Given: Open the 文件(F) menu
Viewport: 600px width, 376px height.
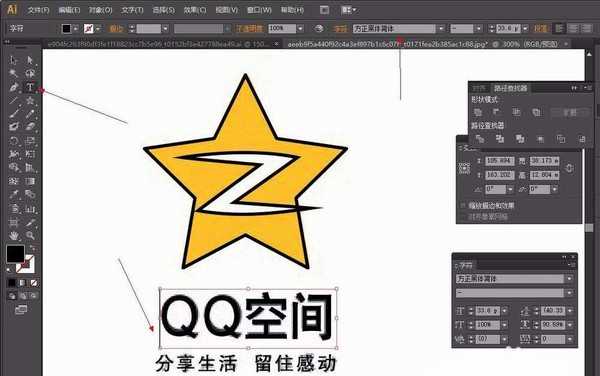Looking at the screenshot, I should click(38, 10).
